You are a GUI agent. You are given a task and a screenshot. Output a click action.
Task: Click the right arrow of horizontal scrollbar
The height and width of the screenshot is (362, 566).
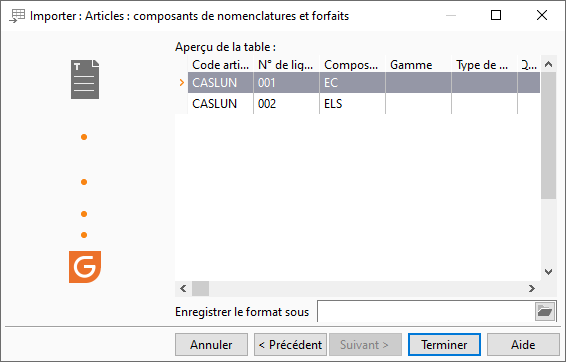tap(531, 288)
